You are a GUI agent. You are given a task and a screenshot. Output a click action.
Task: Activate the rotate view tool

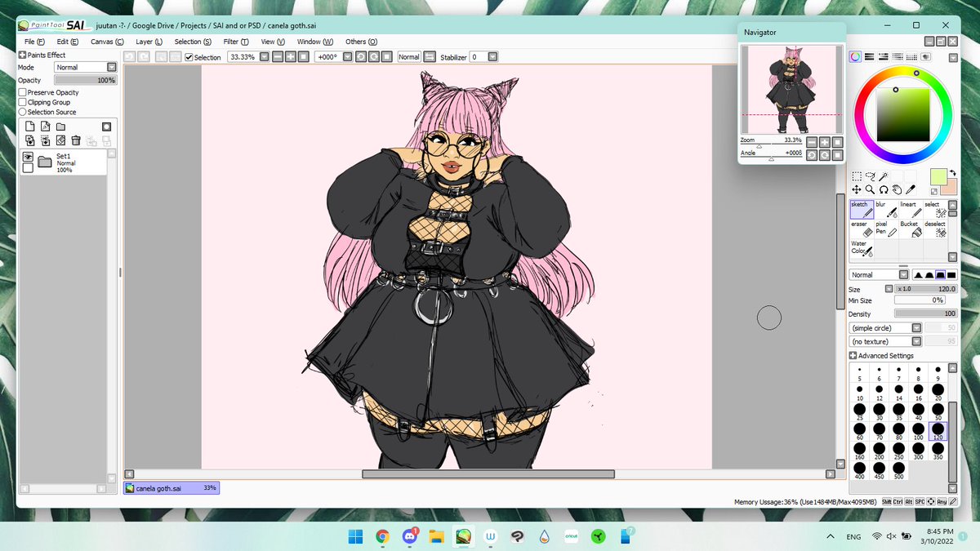(x=883, y=189)
